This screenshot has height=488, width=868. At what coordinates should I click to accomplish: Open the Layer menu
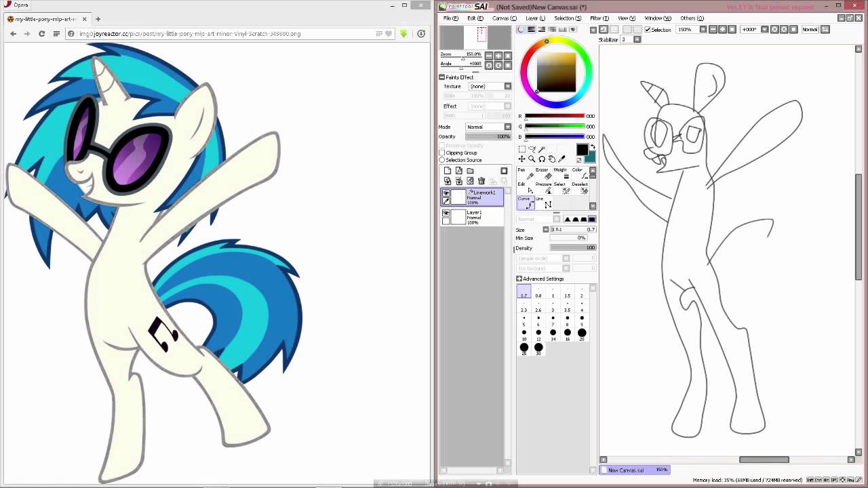click(x=535, y=18)
